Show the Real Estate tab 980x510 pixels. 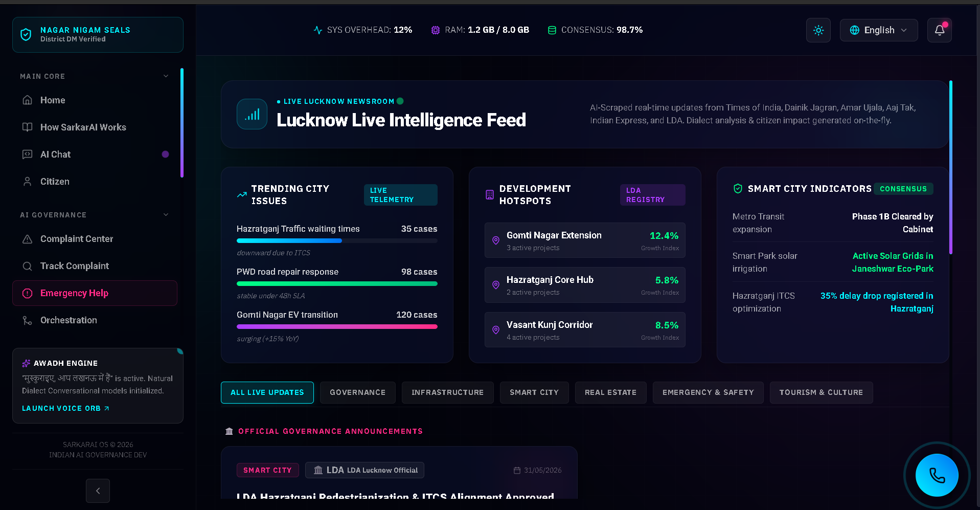611,392
